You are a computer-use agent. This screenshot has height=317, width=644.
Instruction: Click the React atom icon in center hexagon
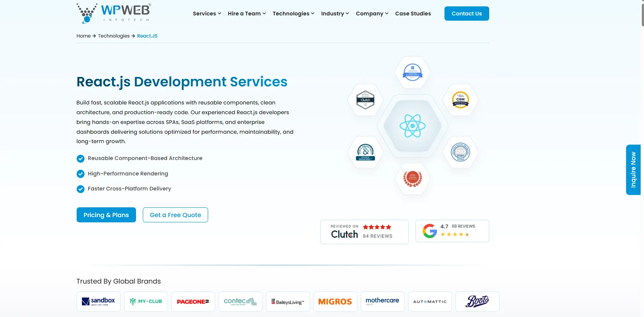[x=413, y=126]
